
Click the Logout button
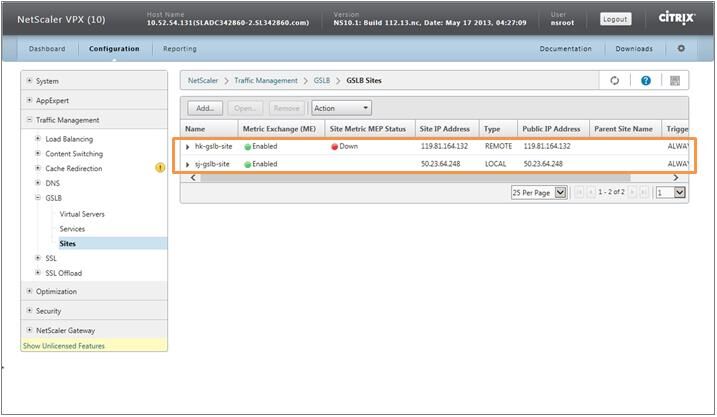pos(615,19)
